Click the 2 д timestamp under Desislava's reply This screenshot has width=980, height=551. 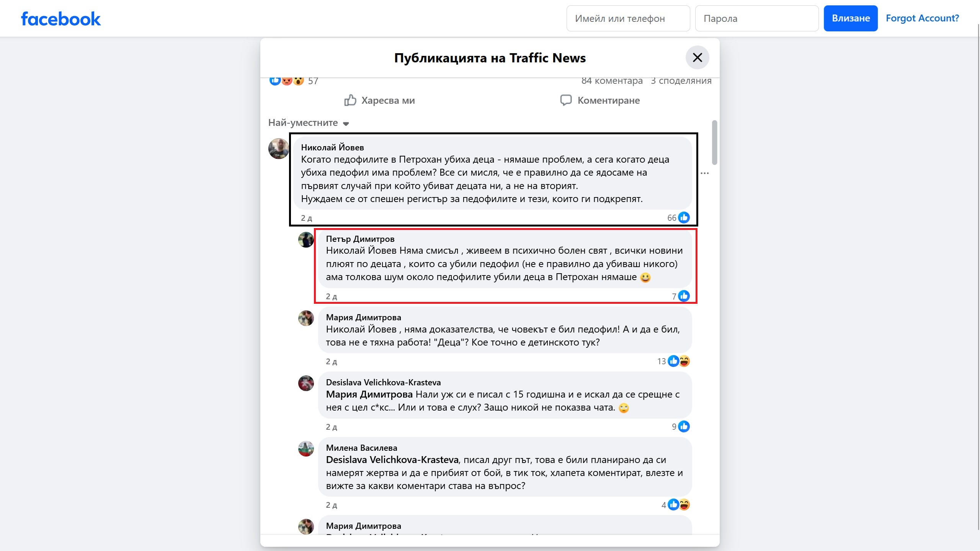pyautogui.click(x=331, y=427)
